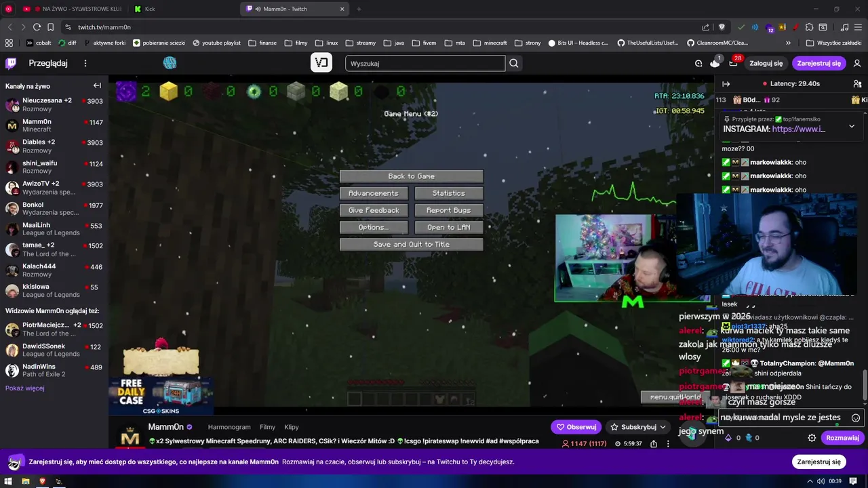Share the stream via share icon
This screenshot has height=488, width=868.
click(x=654, y=444)
